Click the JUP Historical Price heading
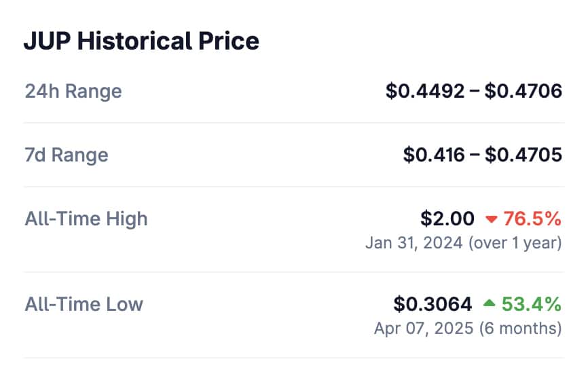The image size is (588, 372). click(x=141, y=41)
